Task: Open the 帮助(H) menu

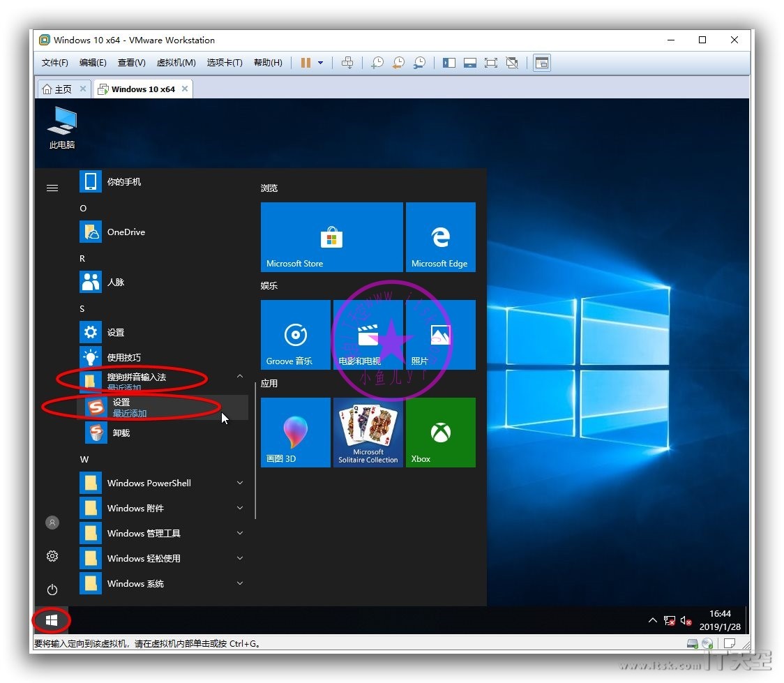Action: [x=268, y=63]
